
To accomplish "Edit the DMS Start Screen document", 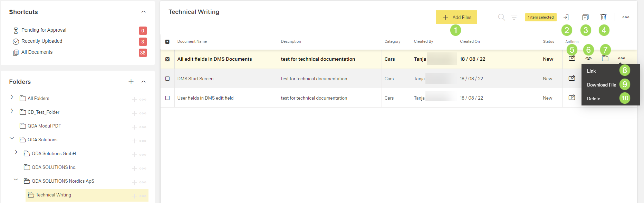I will 572,78.
